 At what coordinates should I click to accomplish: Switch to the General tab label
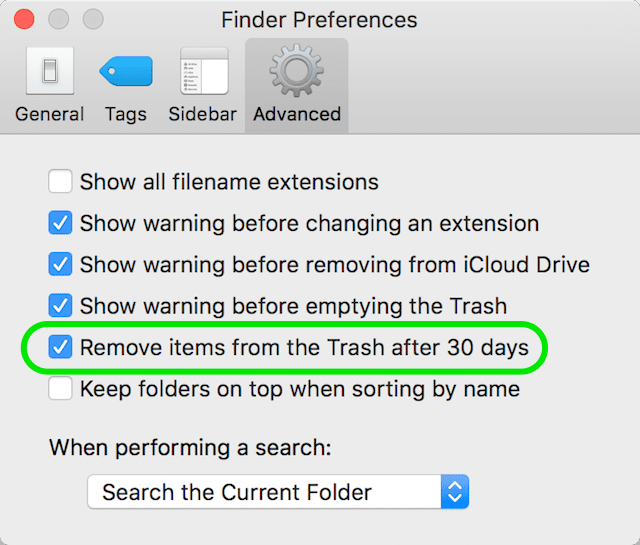click(49, 114)
